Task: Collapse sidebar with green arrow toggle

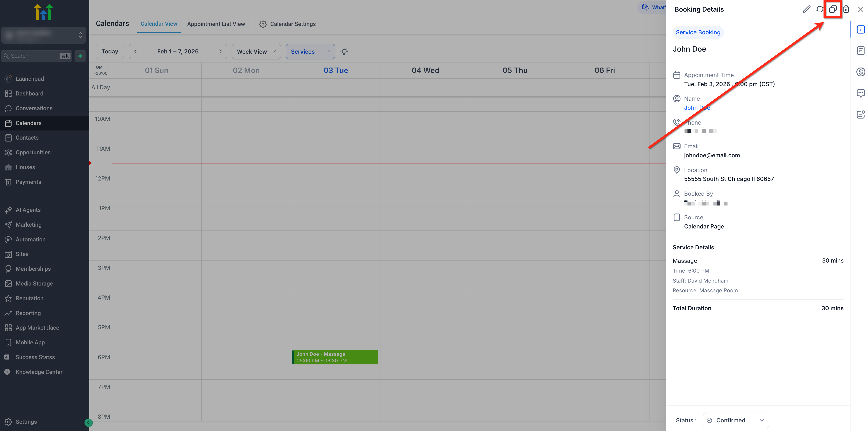Action: click(x=88, y=423)
